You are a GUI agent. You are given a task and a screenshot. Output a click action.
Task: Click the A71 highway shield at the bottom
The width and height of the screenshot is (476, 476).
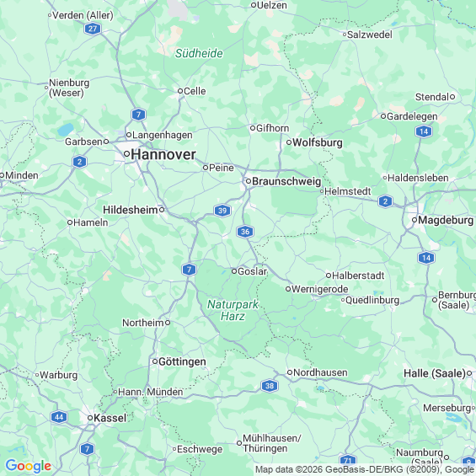pyautogui.click(x=348, y=461)
